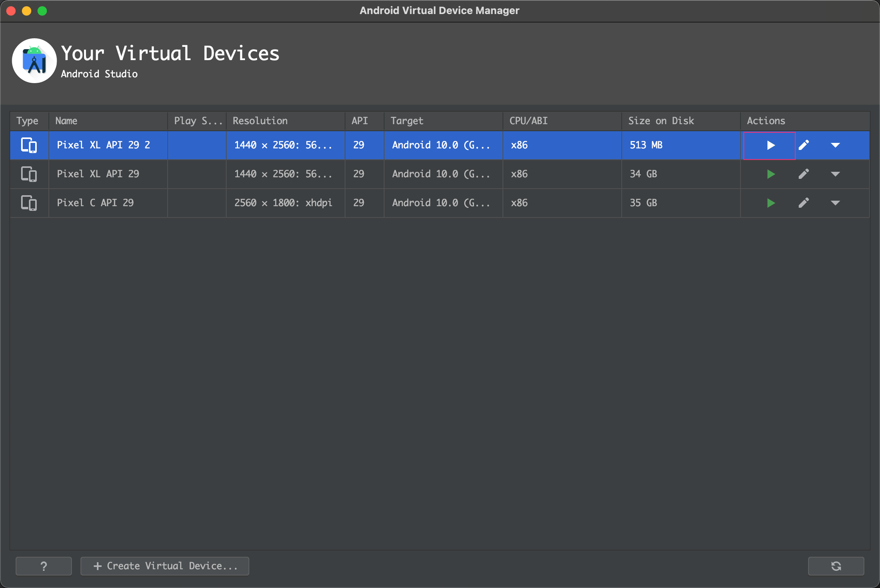
Task: Sort by the Target column header
Action: (x=444, y=121)
